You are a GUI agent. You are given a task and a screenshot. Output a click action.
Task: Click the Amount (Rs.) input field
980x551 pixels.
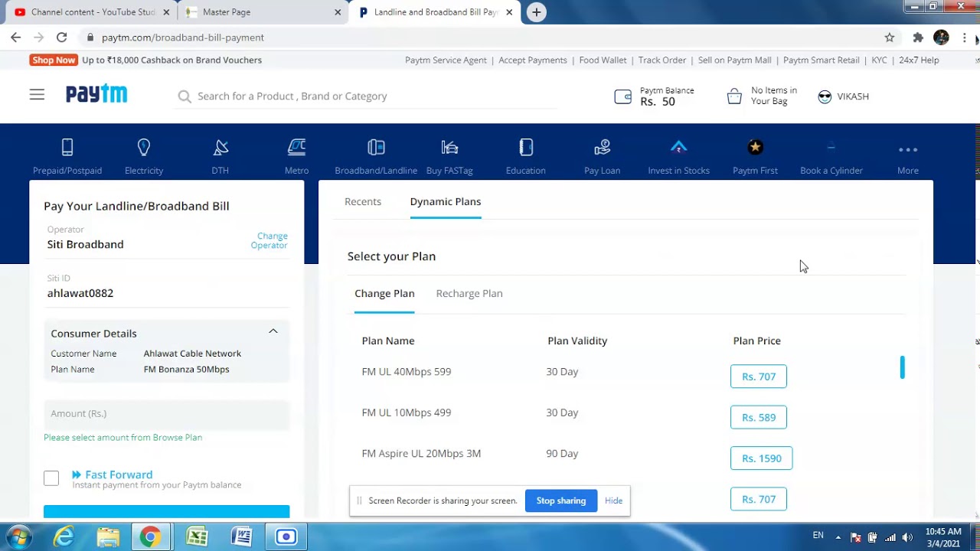pos(167,414)
